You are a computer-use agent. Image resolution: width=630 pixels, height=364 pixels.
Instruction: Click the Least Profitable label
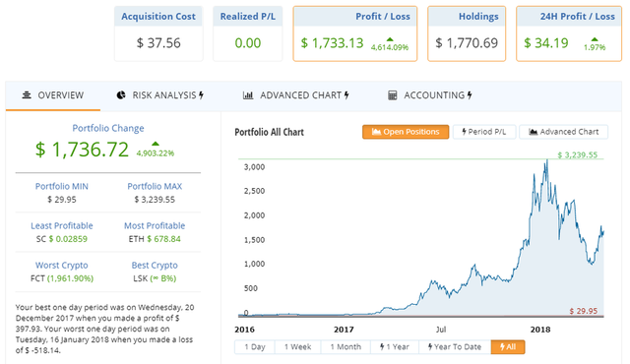(61, 225)
